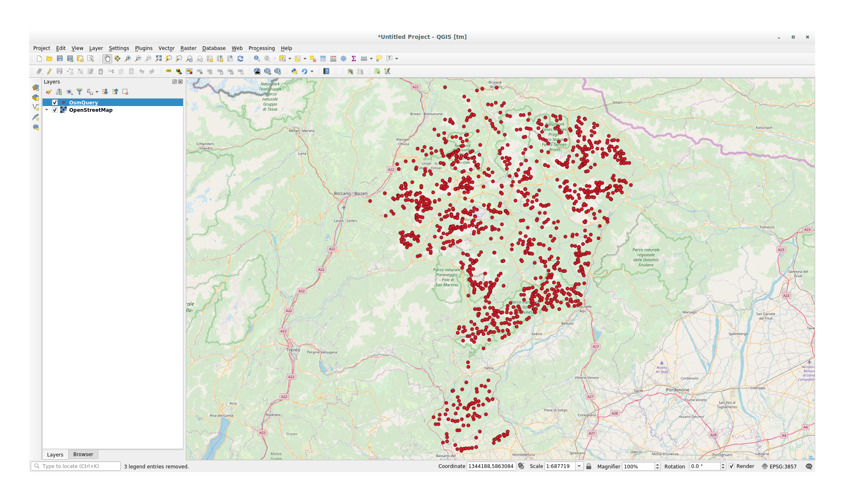Click the Refresh map icon
852x504 pixels.
coord(240,59)
